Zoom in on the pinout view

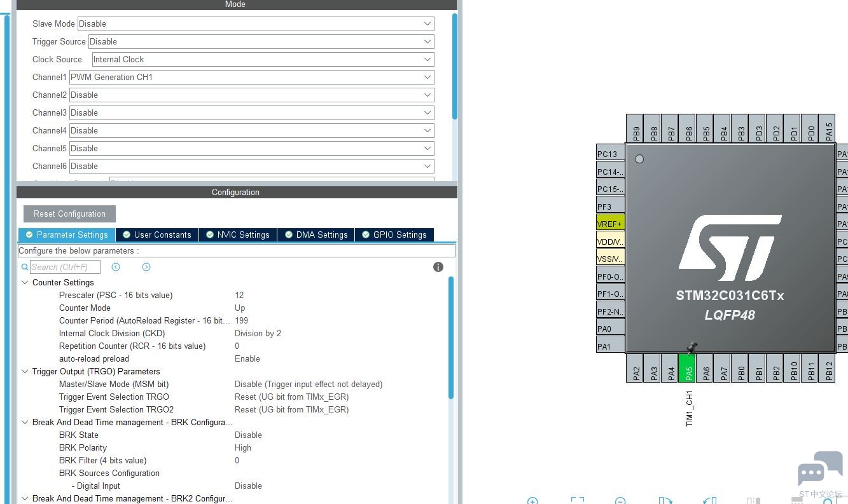[x=533, y=501]
